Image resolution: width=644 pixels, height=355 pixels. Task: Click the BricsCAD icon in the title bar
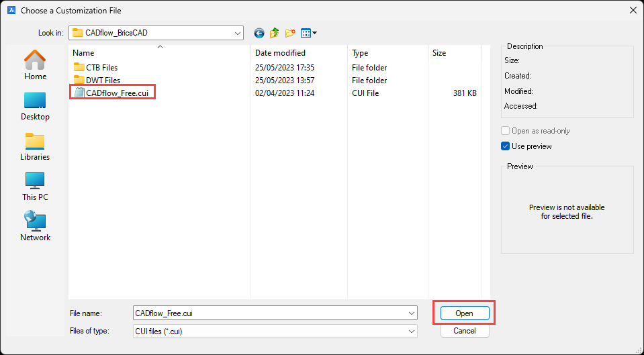[x=11, y=10]
